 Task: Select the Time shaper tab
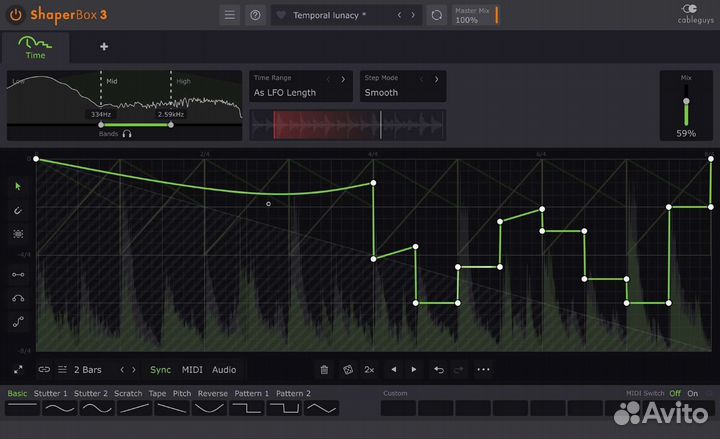click(35, 47)
